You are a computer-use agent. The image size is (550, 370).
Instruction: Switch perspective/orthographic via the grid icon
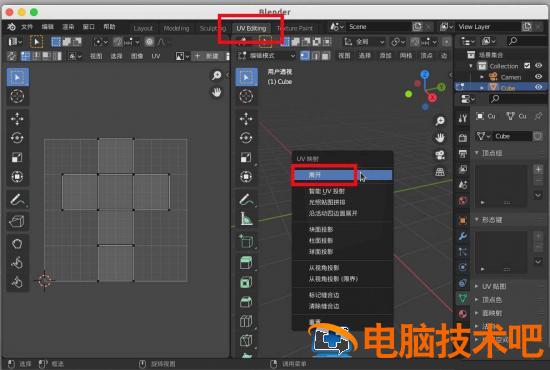point(440,172)
